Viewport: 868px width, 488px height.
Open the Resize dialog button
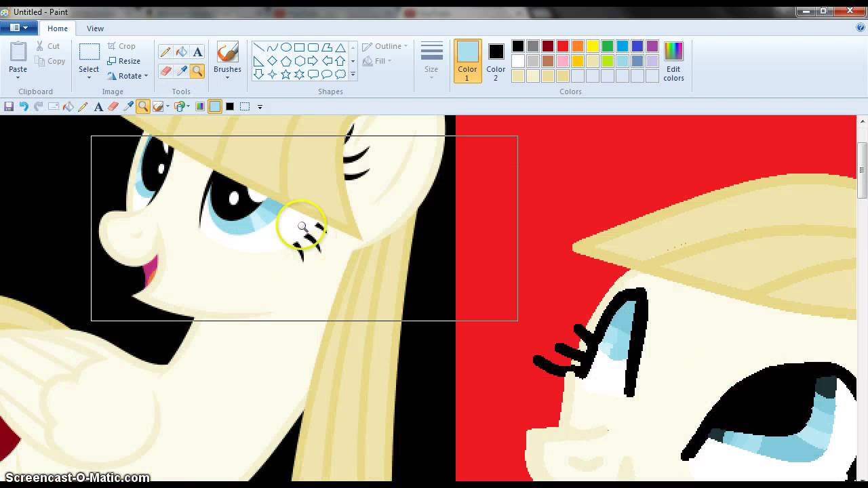click(124, 61)
